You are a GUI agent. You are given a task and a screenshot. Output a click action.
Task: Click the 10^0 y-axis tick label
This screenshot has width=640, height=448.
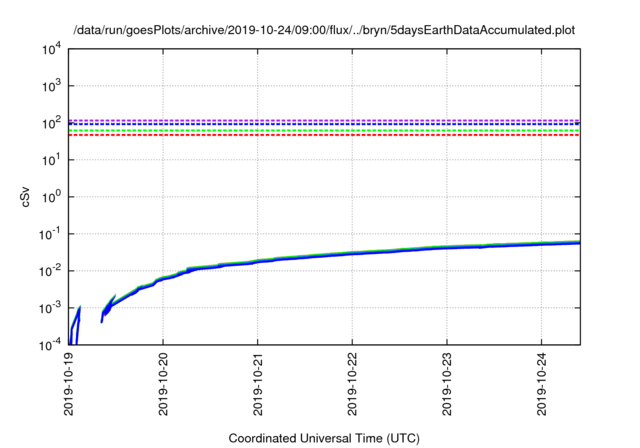(52, 197)
